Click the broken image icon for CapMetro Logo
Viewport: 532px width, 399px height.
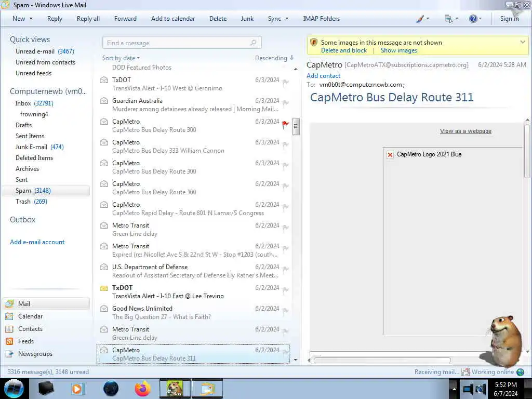pos(390,155)
